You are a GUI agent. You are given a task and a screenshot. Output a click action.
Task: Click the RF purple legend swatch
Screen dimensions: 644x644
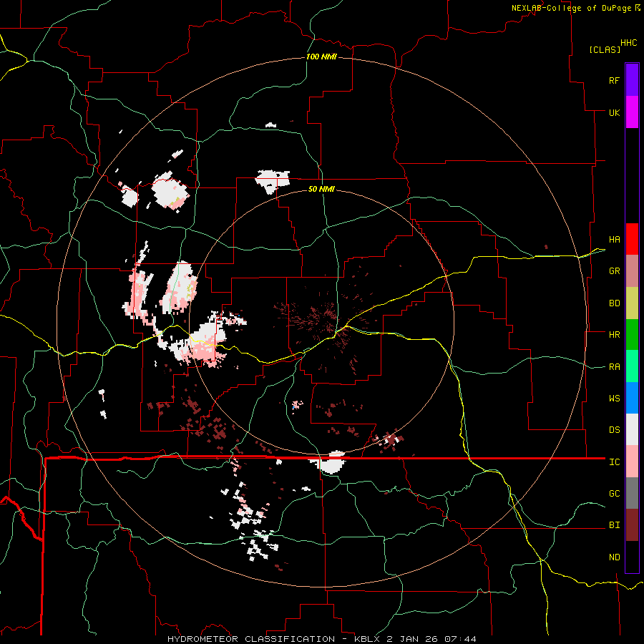tap(632, 80)
